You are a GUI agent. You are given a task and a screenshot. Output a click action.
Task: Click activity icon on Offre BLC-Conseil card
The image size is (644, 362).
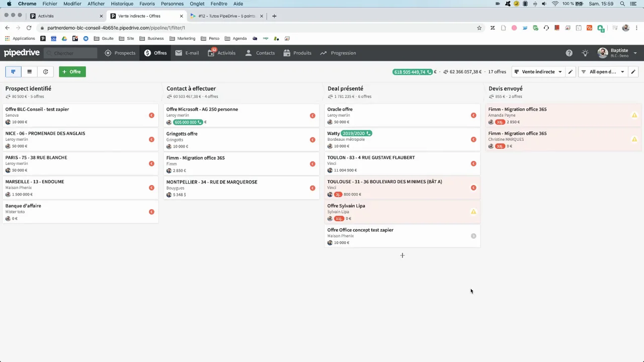click(x=151, y=116)
